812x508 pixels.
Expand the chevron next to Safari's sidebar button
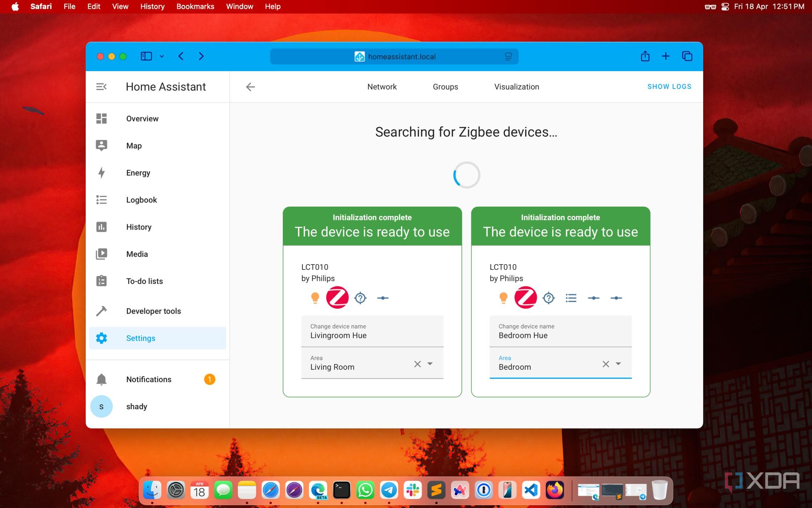tap(162, 56)
